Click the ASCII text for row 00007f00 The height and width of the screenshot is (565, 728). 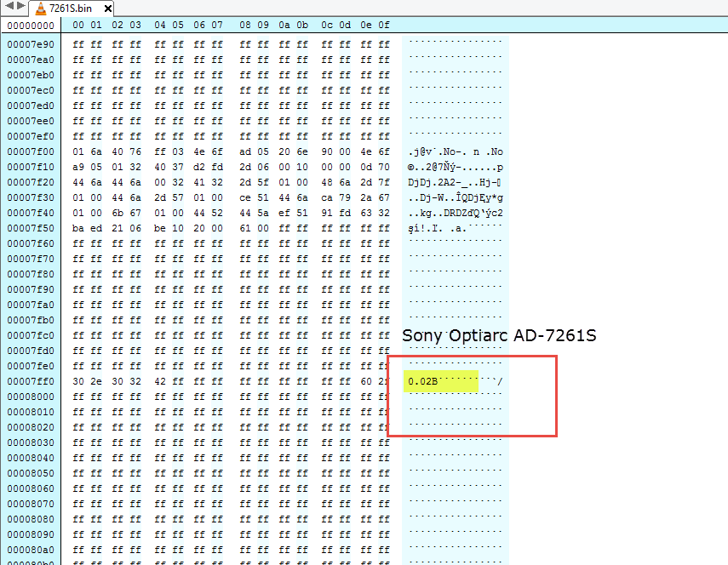(456, 151)
